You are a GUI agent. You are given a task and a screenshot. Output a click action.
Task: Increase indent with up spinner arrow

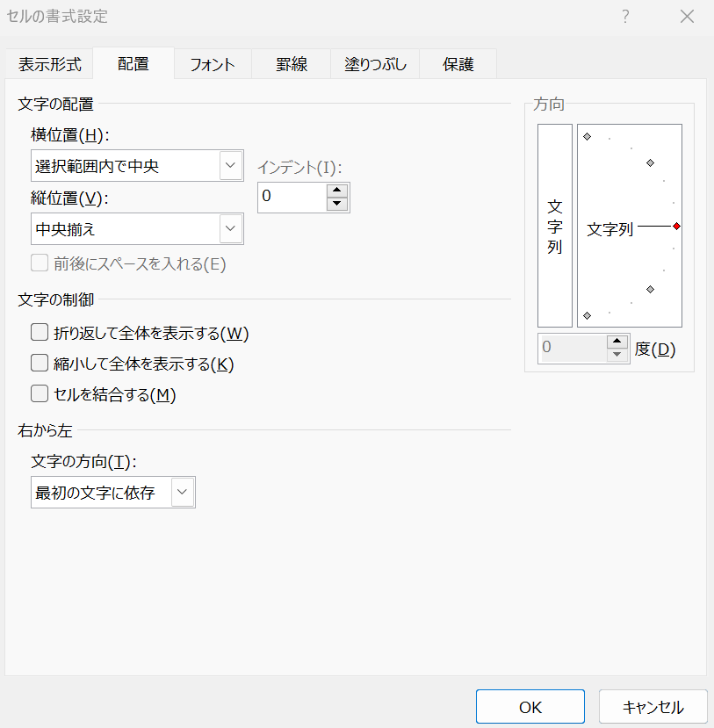click(x=337, y=191)
